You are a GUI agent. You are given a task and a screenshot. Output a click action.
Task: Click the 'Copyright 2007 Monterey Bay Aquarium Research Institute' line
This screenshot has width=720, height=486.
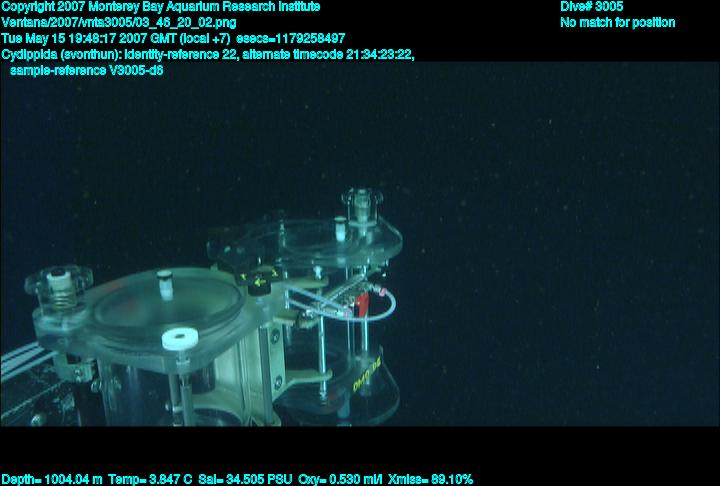161,7
